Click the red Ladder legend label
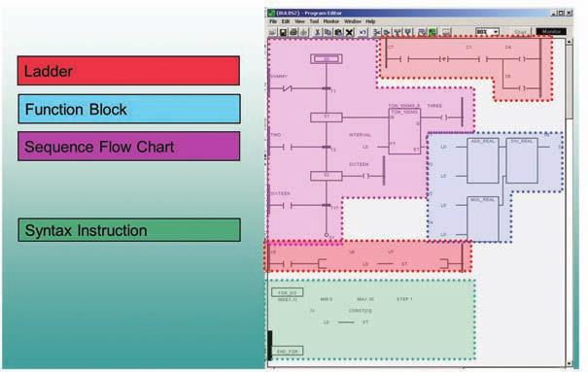Image resolution: width=588 pixels, height=372 pixels. (x=128, y=71)
